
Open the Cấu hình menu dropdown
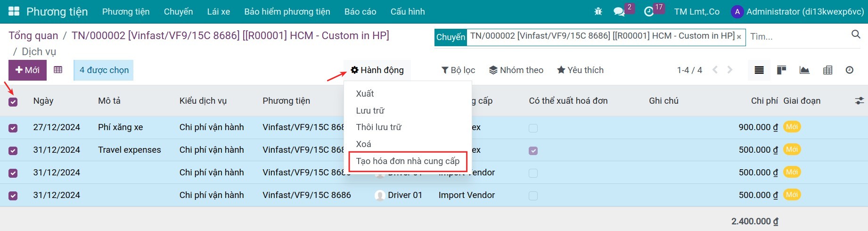(x=408, y=12)
